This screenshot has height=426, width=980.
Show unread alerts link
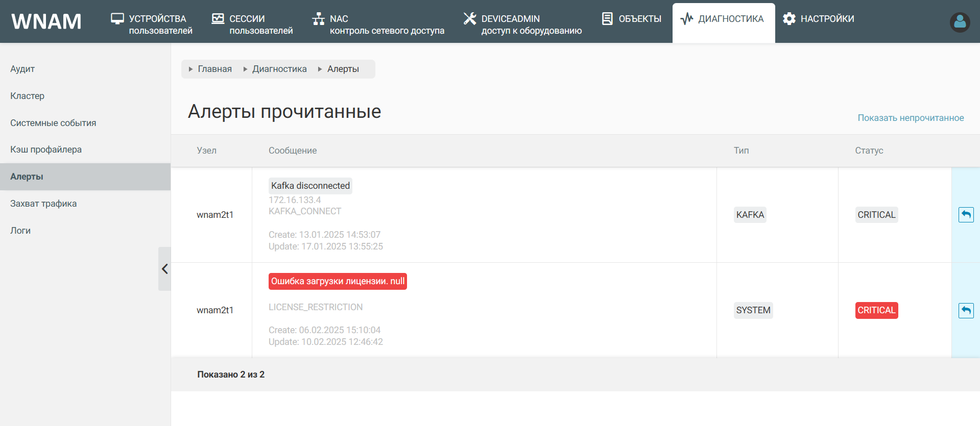tap(910, 118)
